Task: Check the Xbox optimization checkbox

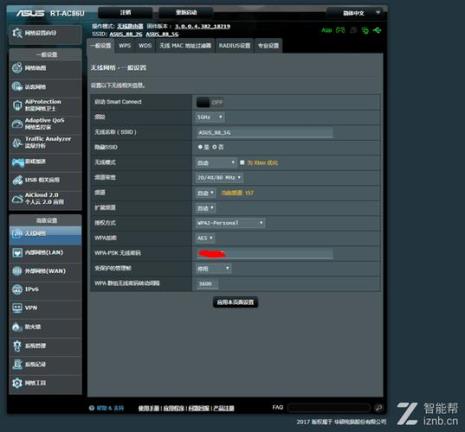Action: (x=242, y=162)
